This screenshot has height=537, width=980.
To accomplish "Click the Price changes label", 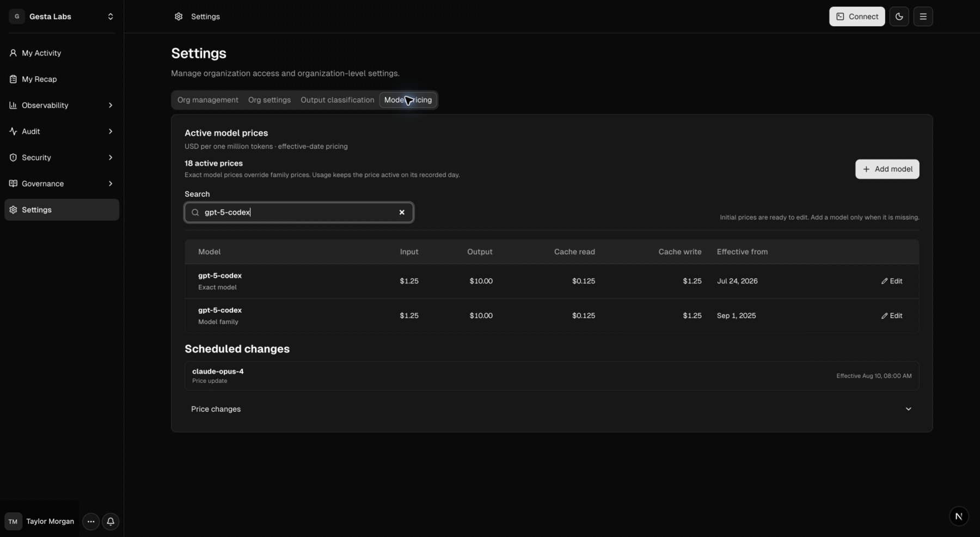I will 216,409.
